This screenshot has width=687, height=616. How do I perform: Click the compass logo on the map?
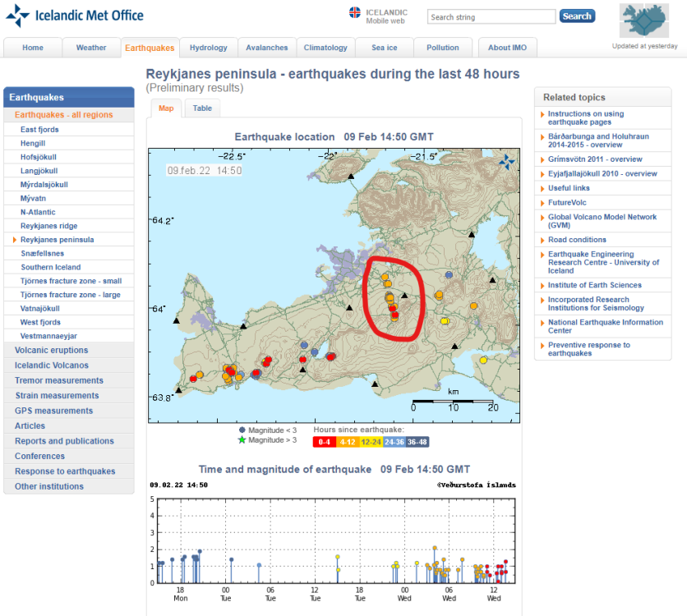click(507, 161)
